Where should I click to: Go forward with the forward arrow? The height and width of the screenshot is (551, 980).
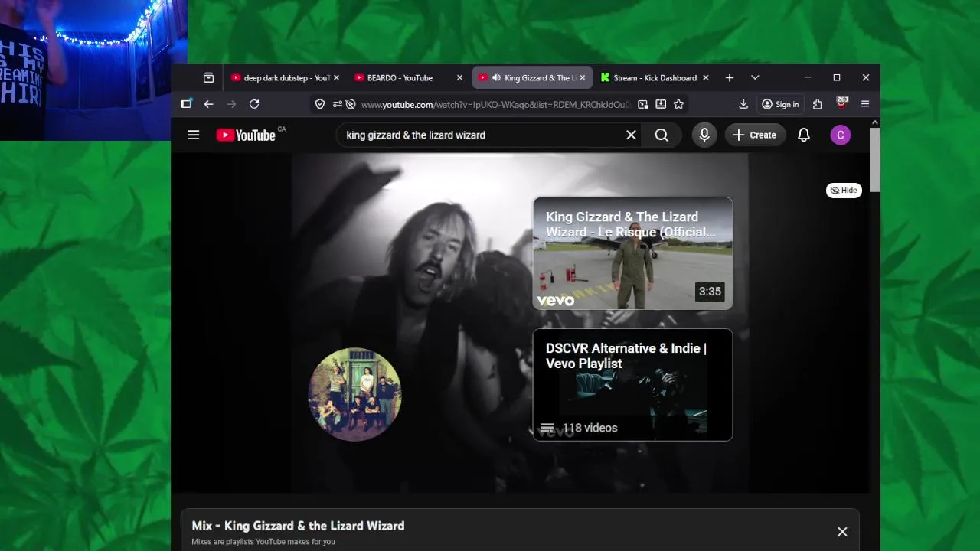(x=231, y=104)
